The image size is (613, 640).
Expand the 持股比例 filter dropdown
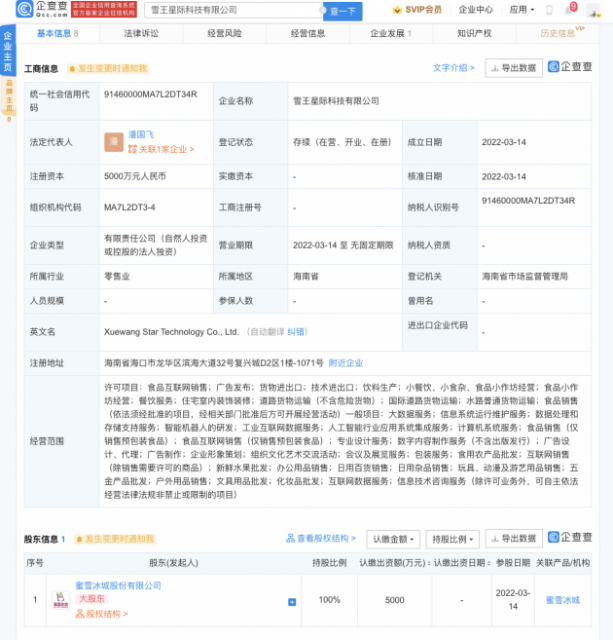click(453, 539)
